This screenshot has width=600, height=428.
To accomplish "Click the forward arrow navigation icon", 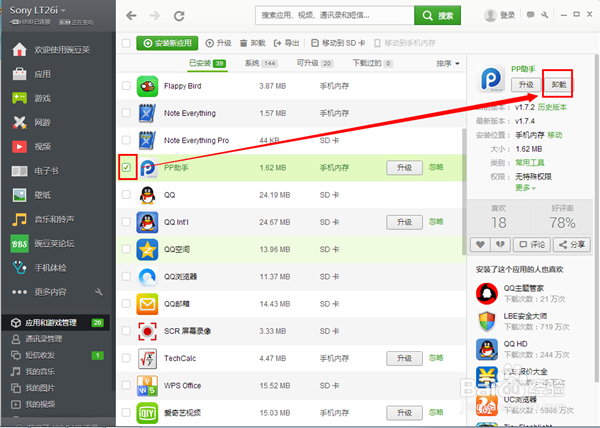I will (155, 16).
